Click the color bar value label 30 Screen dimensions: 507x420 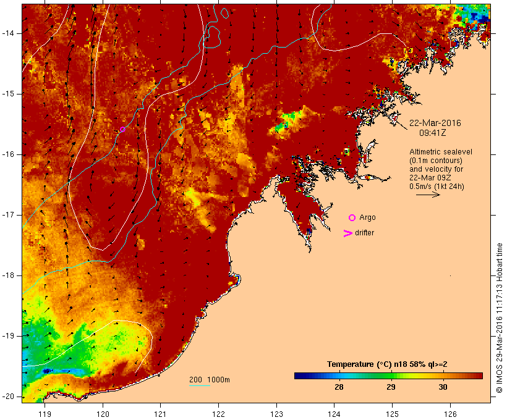pyautogui.click(x=443, y=387)
